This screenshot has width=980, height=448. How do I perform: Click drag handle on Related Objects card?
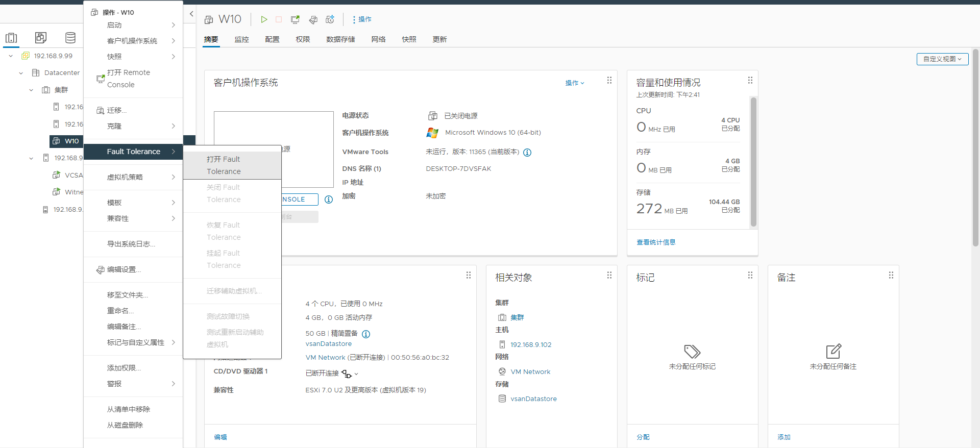tap(609, 275)
